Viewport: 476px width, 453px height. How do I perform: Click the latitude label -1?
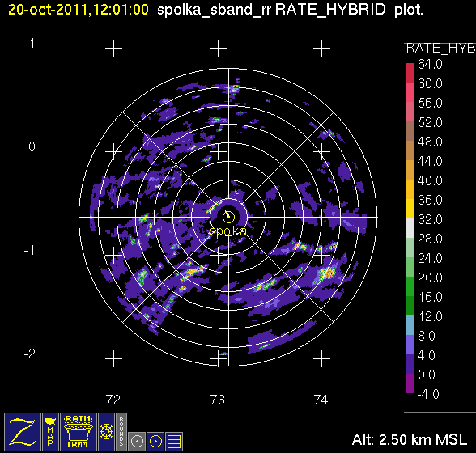click(x=30, y=250)
